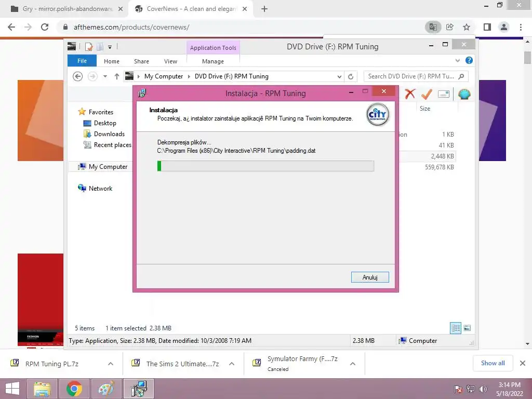Open the Home ribbon tab
The image size is (532, 399).
[x=112, y=61]
